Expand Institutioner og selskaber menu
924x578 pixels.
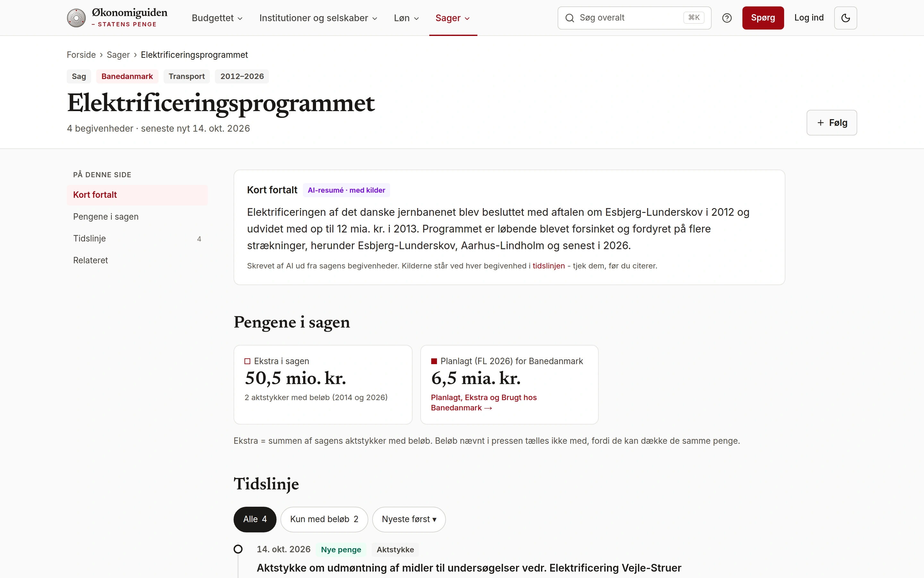tap(318, 18)
